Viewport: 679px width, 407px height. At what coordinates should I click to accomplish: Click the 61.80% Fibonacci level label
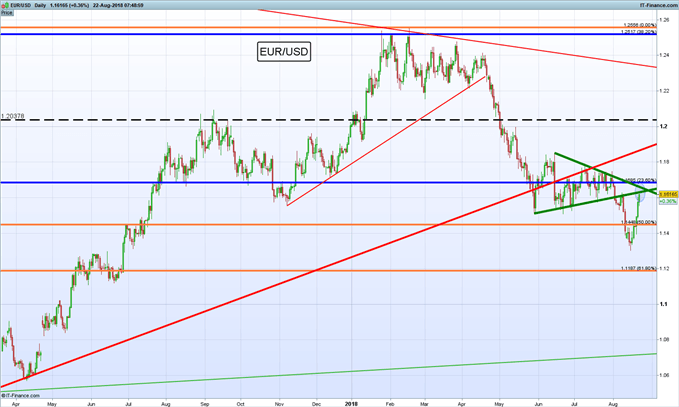(639, 268)
